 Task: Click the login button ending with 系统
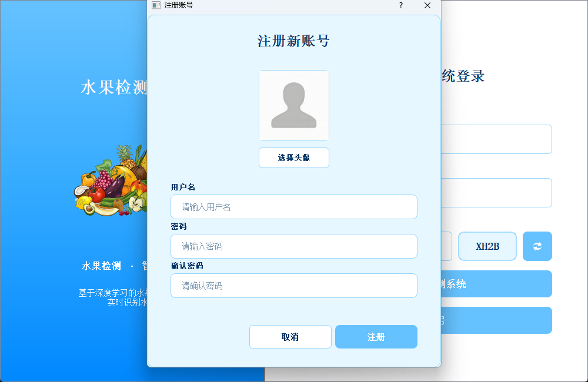(496, 284)
